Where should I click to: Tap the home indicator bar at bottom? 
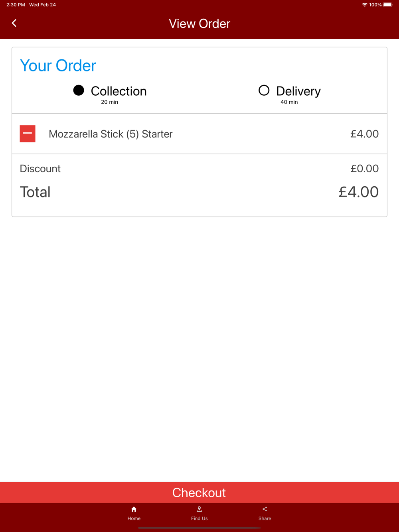pyautogui.click(x=199, y=528)
